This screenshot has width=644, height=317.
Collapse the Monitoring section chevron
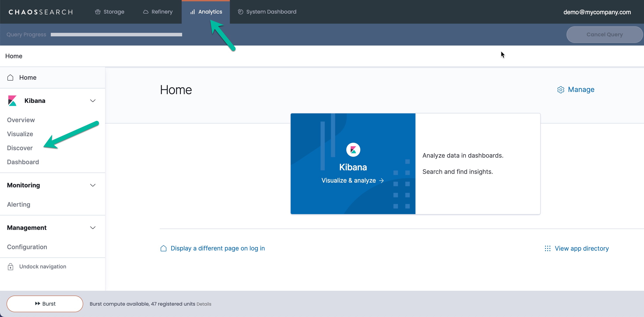pos(93,185)
